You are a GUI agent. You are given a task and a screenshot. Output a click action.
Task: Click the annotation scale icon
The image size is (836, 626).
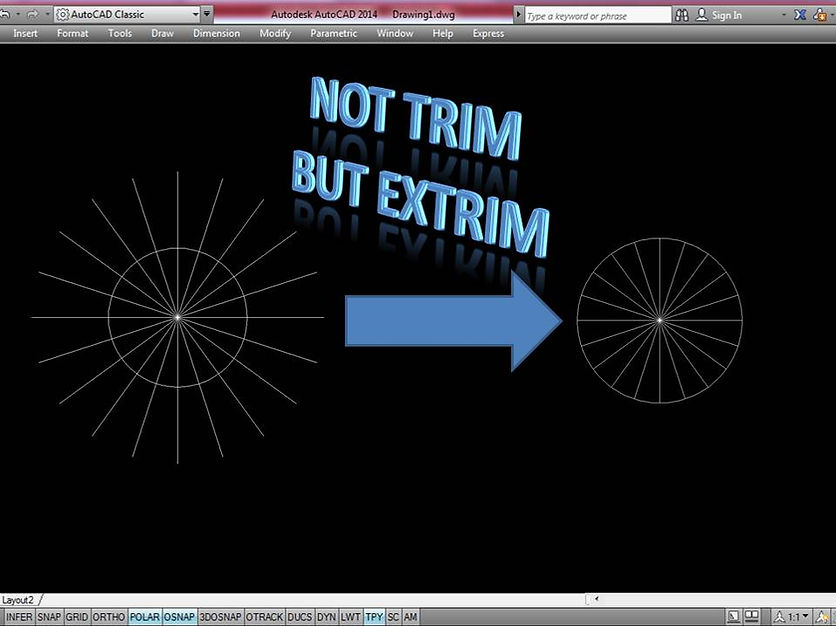tap(779, 617)
